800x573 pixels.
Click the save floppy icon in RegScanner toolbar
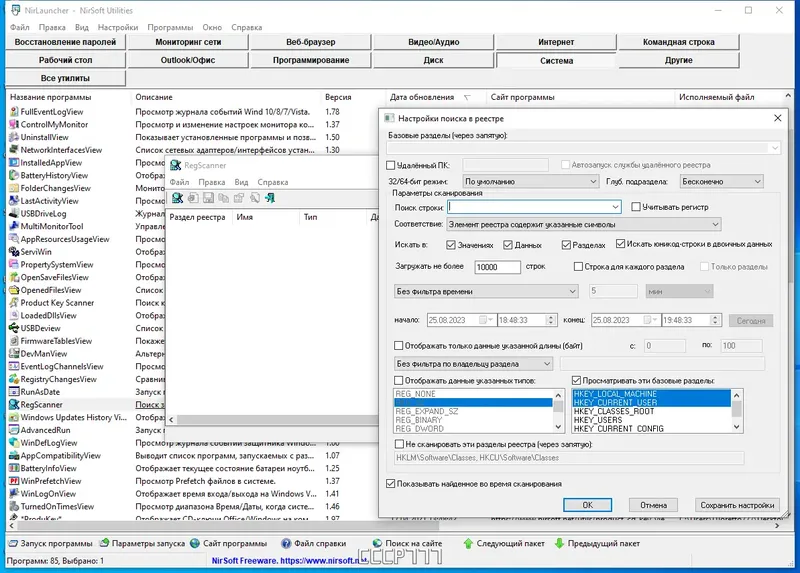(208, 198)
